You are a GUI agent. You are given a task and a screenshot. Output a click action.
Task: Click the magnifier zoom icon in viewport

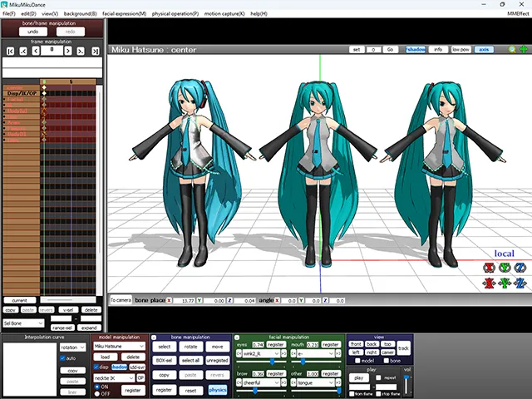pyautogui.click(x=512, y=50)
